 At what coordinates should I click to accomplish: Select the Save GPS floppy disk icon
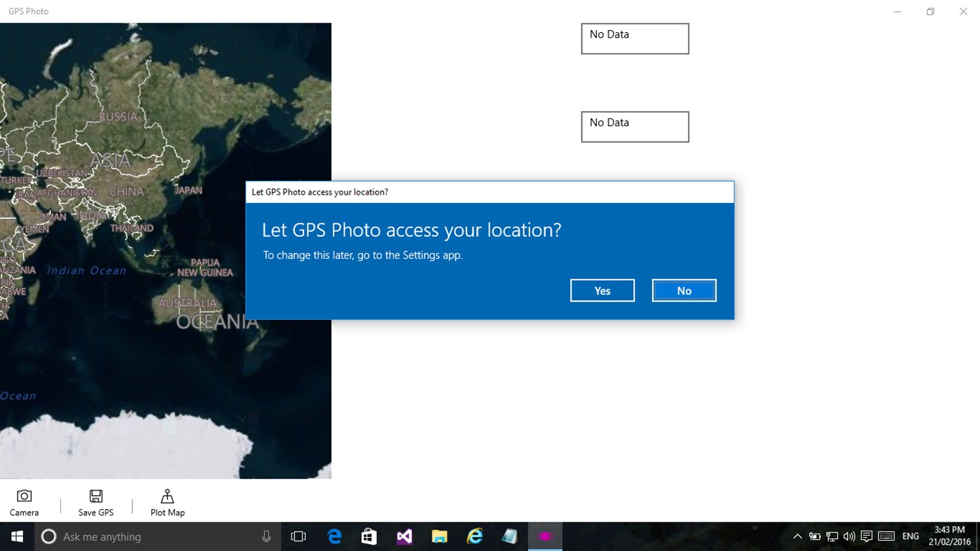coord(95,501)
